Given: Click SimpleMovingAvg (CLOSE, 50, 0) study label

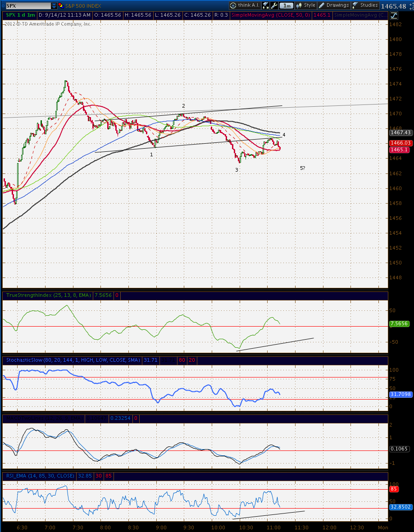Looking at the screenshot, I should [x=270, y=15].
